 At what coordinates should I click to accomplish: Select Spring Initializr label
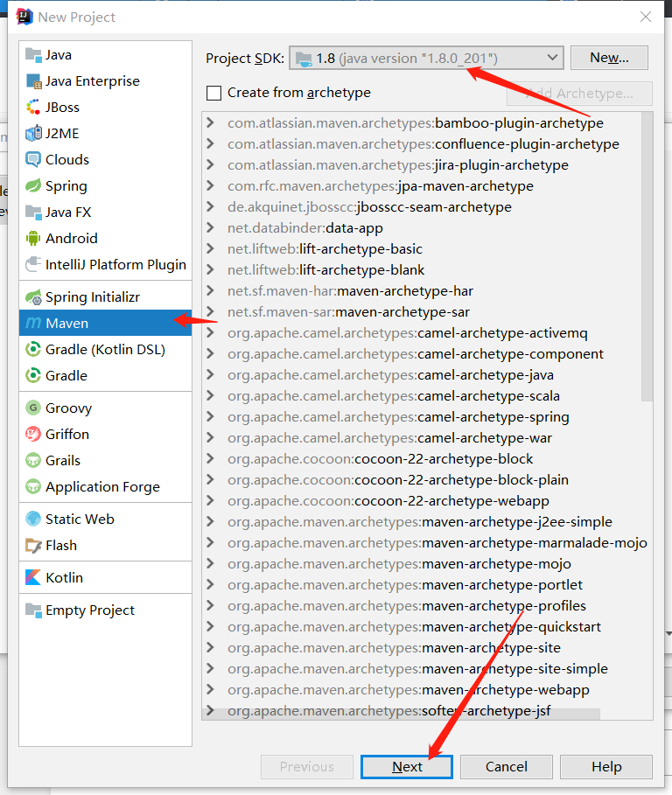click(x=92, y=297)
